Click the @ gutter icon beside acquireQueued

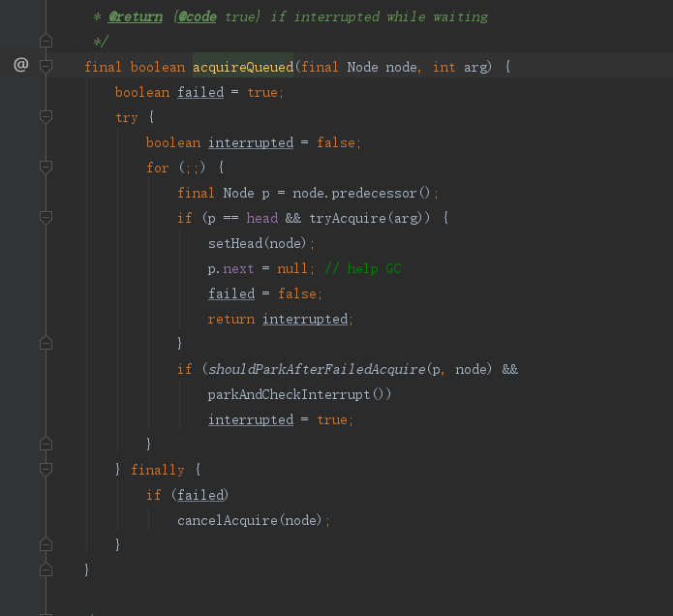pyautogui.click(x=21, y=65)
